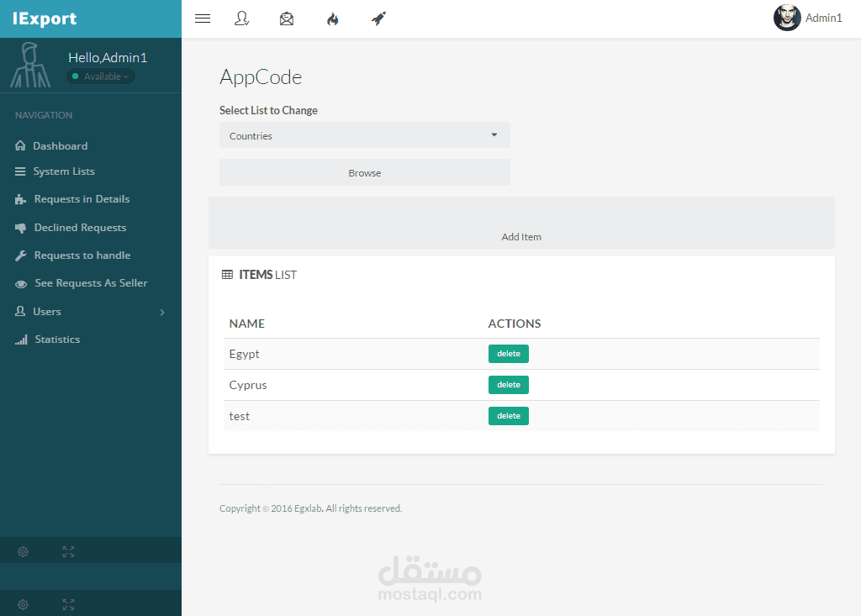
Task: Open the Admin1 avatar picture
Action: [787, 18]
